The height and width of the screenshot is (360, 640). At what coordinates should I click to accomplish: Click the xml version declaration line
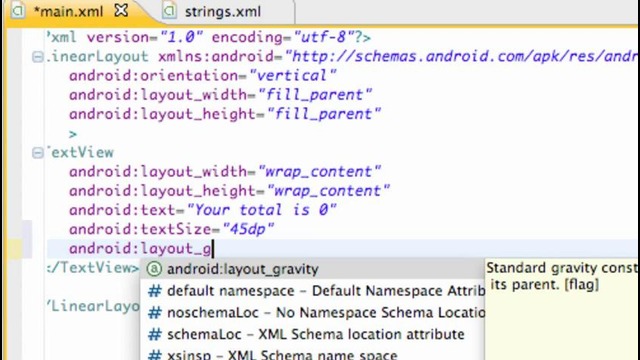pyautogui.click(x=209, y=38)
